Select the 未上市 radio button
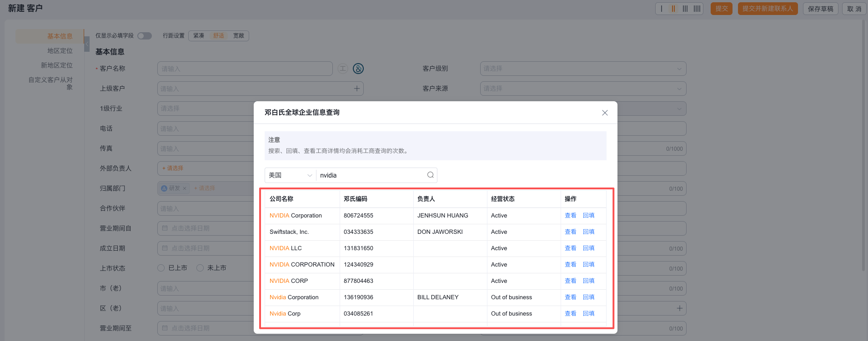The image size is (868, 341). pyautogui.click(x=200, y=268)
